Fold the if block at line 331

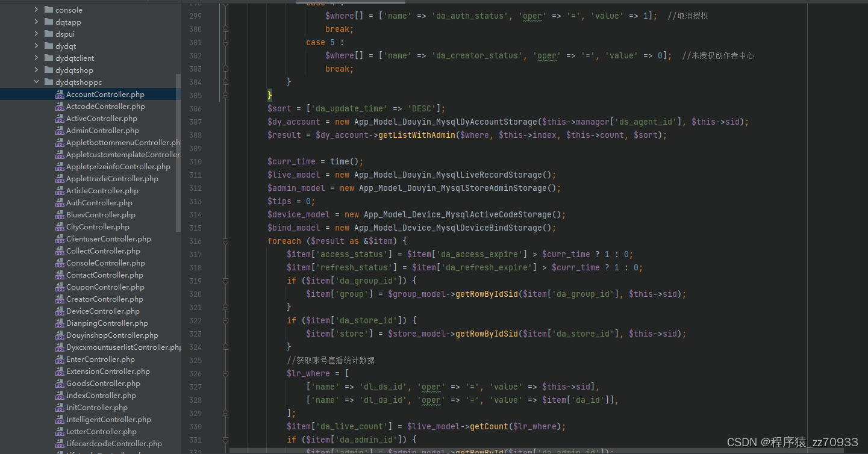[x=225, y=440]
